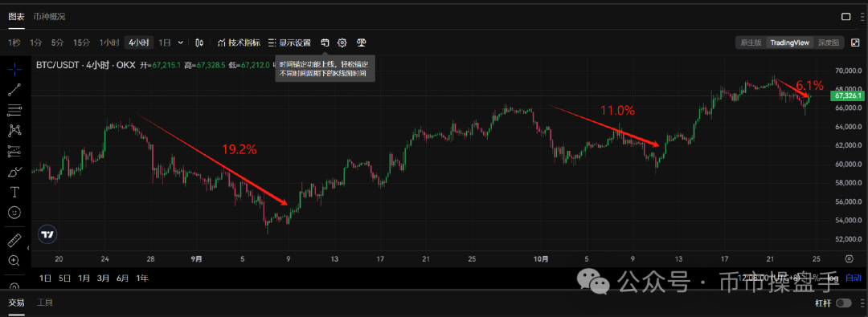
Task: Switch to 1日 interval in top toolbar
Action: 165,43
